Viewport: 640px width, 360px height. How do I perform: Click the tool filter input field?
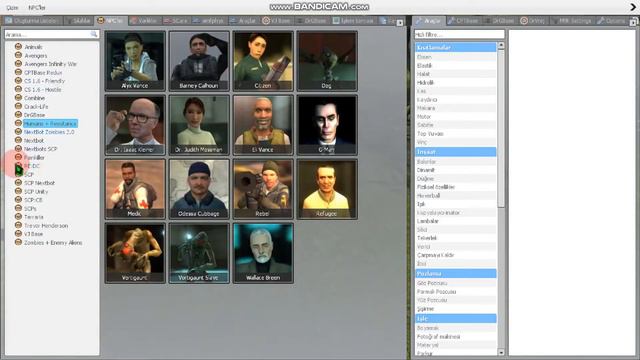pyautogui.click(x=459, y=34)
